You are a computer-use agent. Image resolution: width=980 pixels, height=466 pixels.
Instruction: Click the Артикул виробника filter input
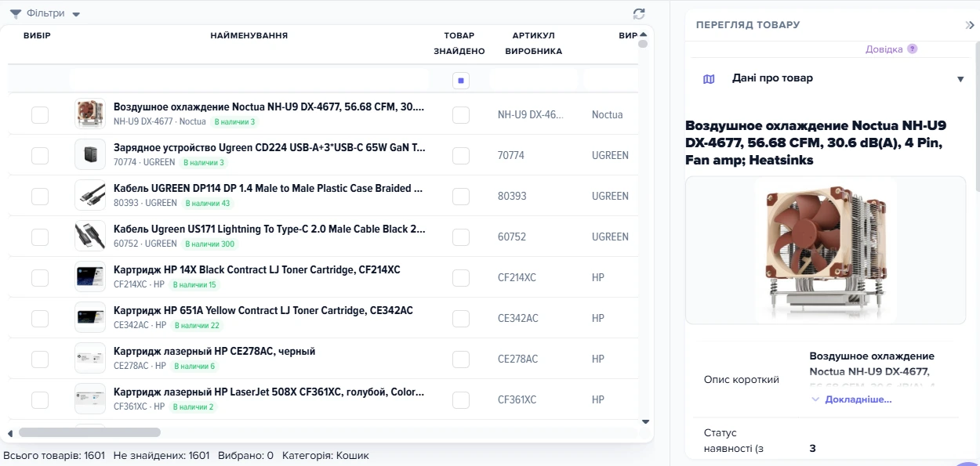pyautogui.click(x=533, y=80)
